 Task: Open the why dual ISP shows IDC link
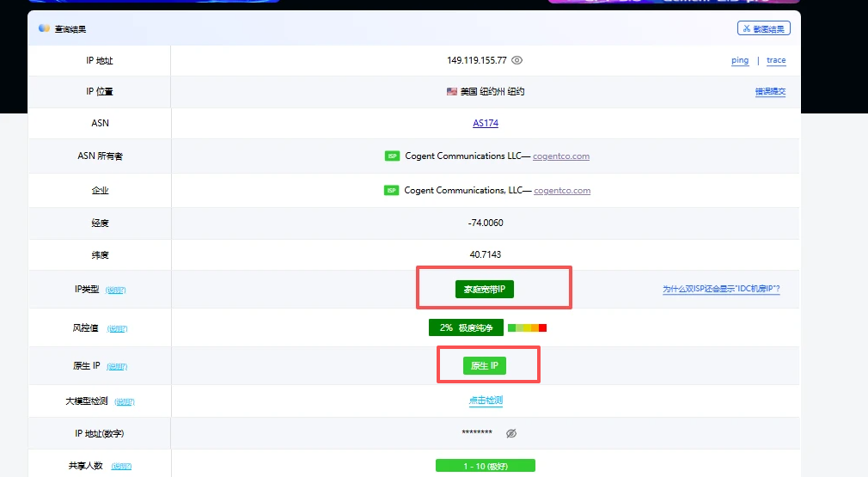[720, 290]
